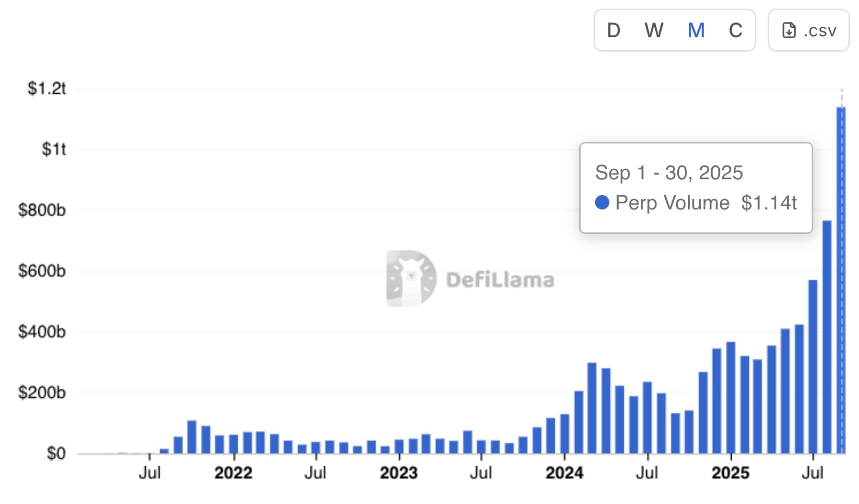
Task: Click the 2025 x-axis label
Action: click(730, 473)
